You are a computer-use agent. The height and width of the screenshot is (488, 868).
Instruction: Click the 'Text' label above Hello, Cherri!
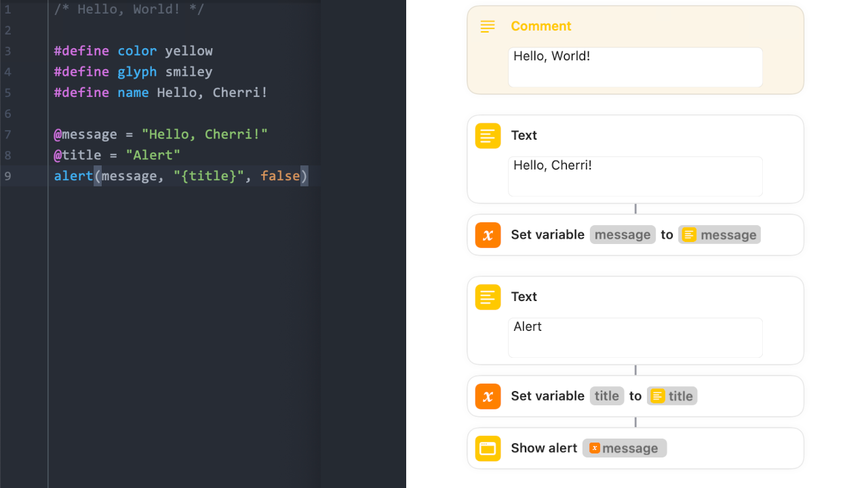click(x=524, y=136)
